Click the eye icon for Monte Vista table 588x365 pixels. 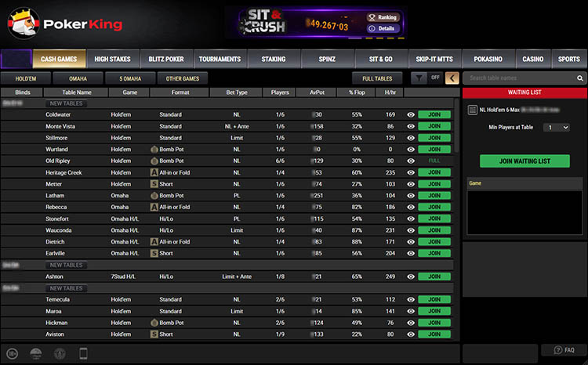click(x=411, y=126)
